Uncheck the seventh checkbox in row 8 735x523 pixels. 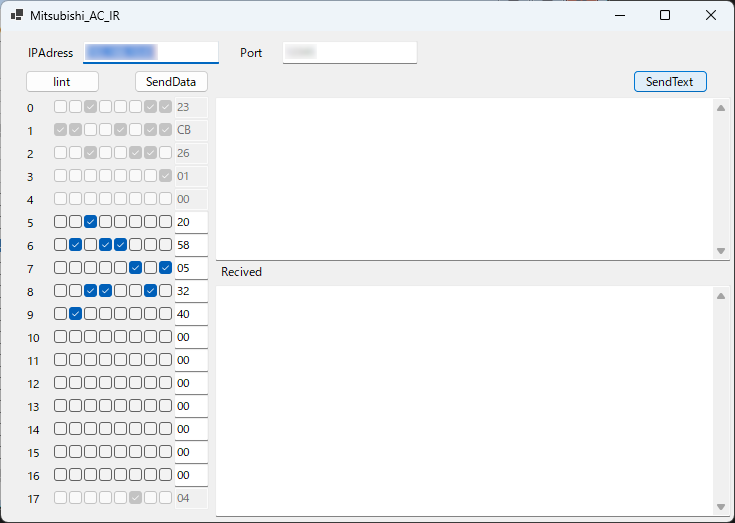(150, 290)
